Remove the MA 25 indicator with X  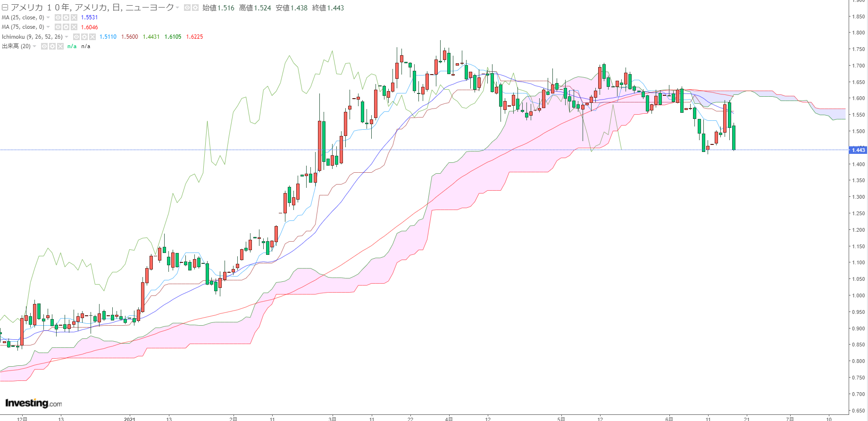click(x=74, y=17)
